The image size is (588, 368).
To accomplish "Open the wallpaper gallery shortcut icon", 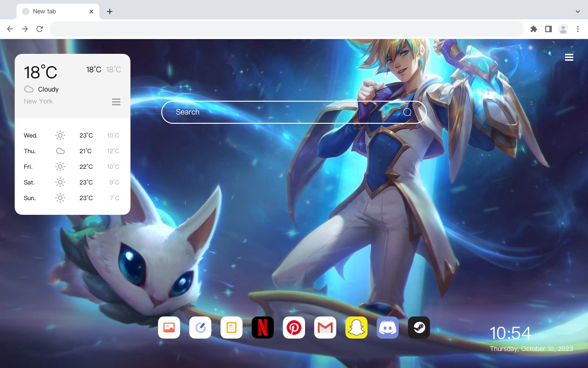I will (x=169, y=328).
